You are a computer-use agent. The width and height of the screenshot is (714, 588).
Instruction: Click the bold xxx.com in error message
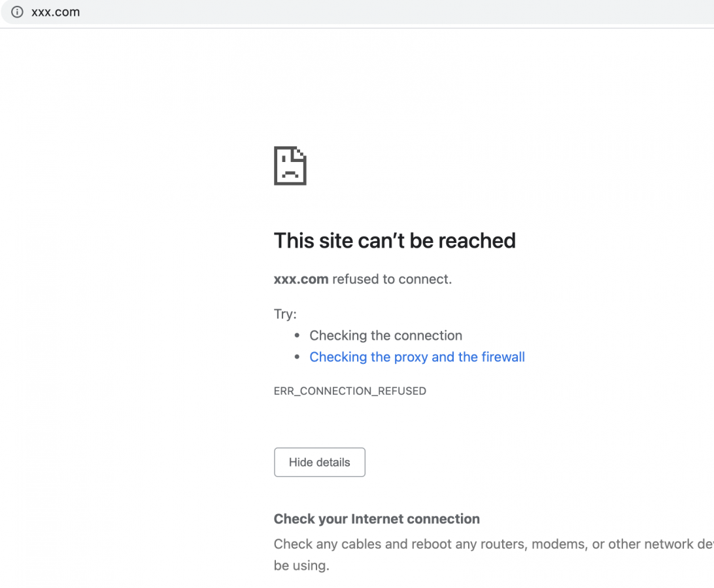point(301,279)
